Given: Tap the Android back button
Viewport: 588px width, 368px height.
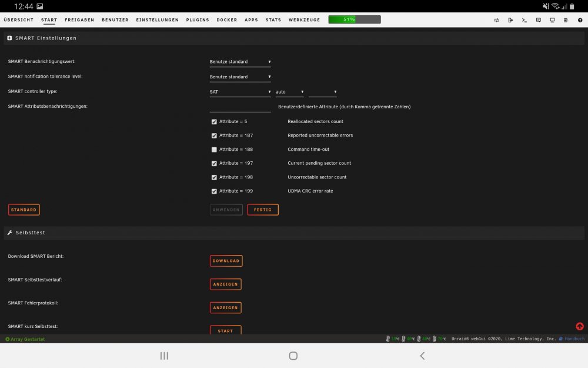Looking at the screenshot, I should point(422,356).
